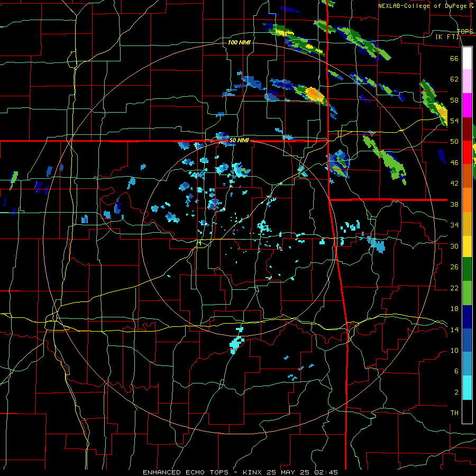Viewport: 476px width, 476px height.
Task: Click the cyan legend swatch
Action: click(467, 388)
